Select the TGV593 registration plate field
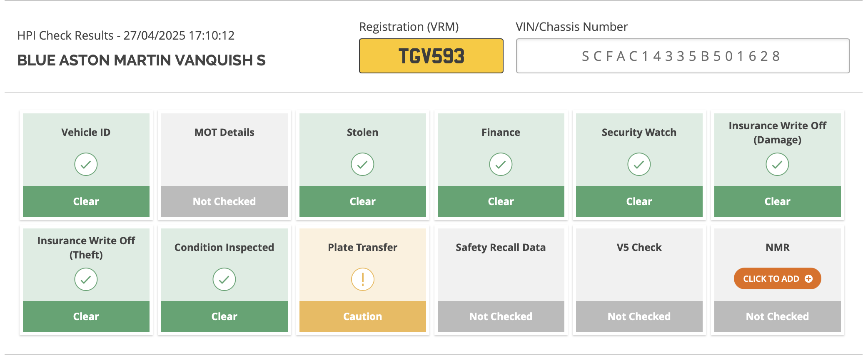868x356 pixels. (431, 56)
